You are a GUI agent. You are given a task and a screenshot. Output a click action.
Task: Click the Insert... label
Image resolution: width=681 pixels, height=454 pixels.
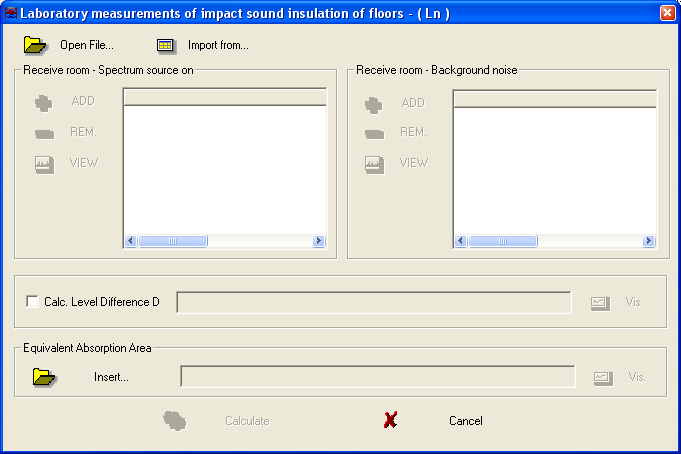(x=111, y=377)
